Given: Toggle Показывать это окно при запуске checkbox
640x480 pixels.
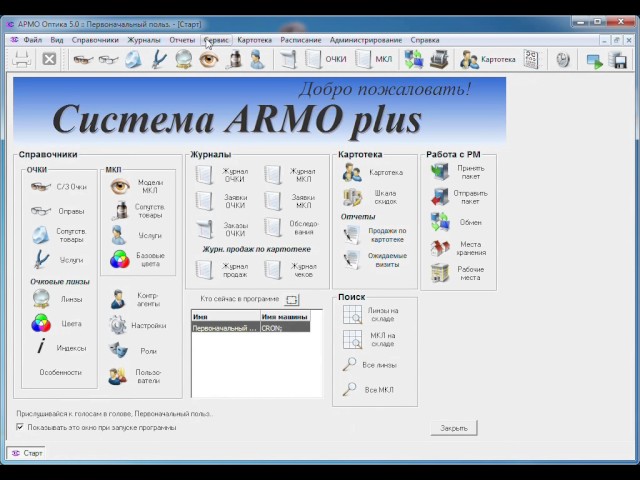Looking at the screenshot, I should click(x=20, y=427).
